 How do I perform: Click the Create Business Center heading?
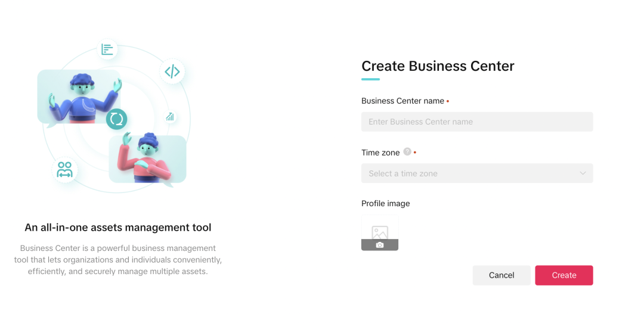click(x=438, y=66)
